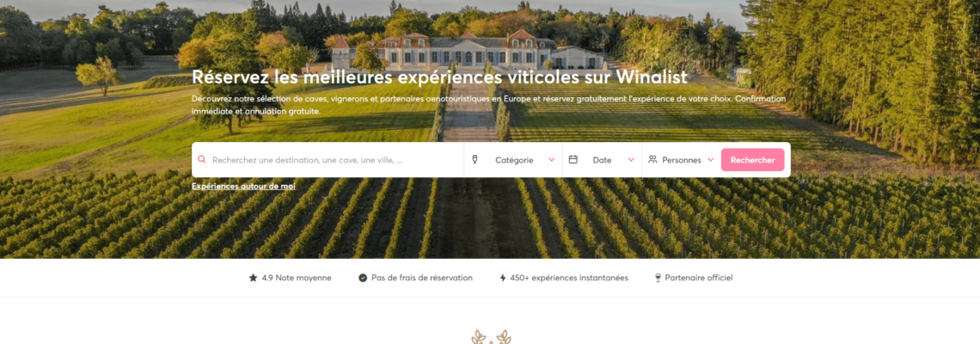Click the calendar icon beside Date
This screenshot has width=980, height=344.
pyautogui.click(x=573, y=159)
